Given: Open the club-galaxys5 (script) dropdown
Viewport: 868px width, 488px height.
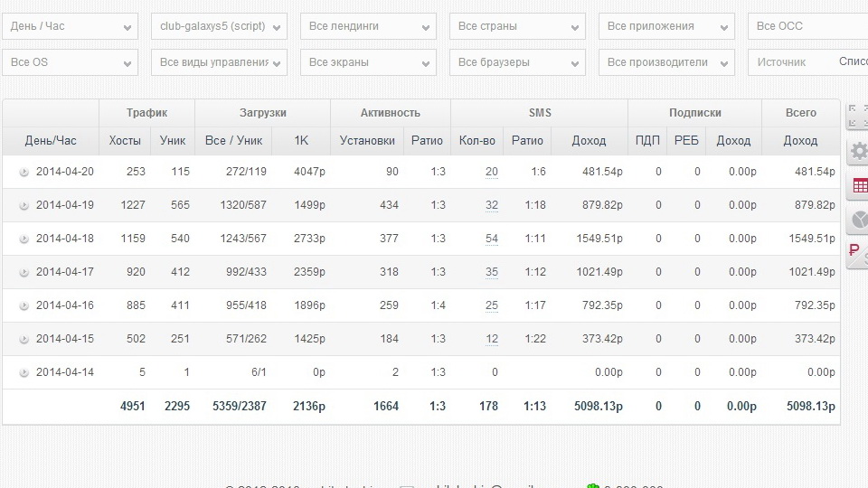Looking at the screenshot, I should 219,26.
